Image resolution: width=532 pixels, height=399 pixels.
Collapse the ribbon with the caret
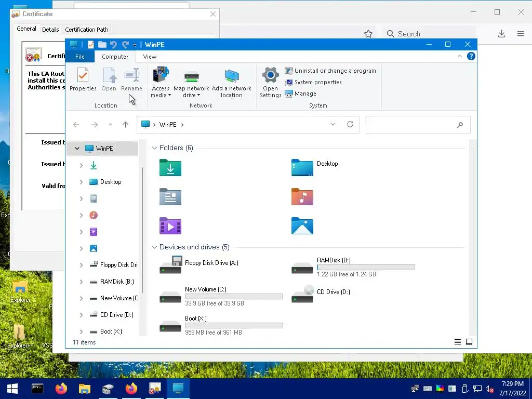tap(460, 56)
